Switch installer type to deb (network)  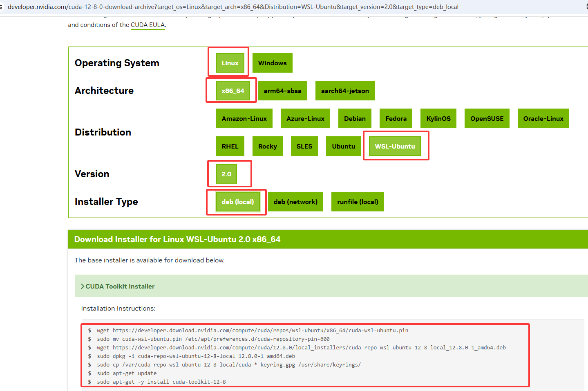point(295,202)
